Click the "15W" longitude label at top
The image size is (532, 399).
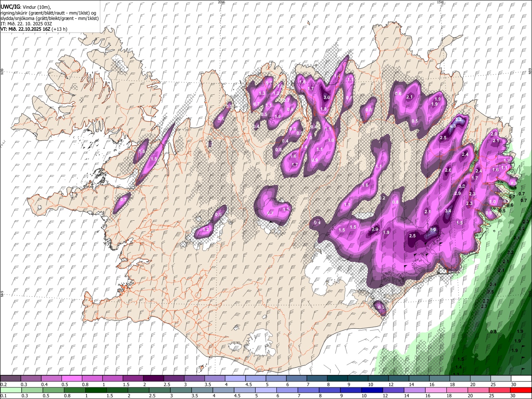[x=440, y=2]
